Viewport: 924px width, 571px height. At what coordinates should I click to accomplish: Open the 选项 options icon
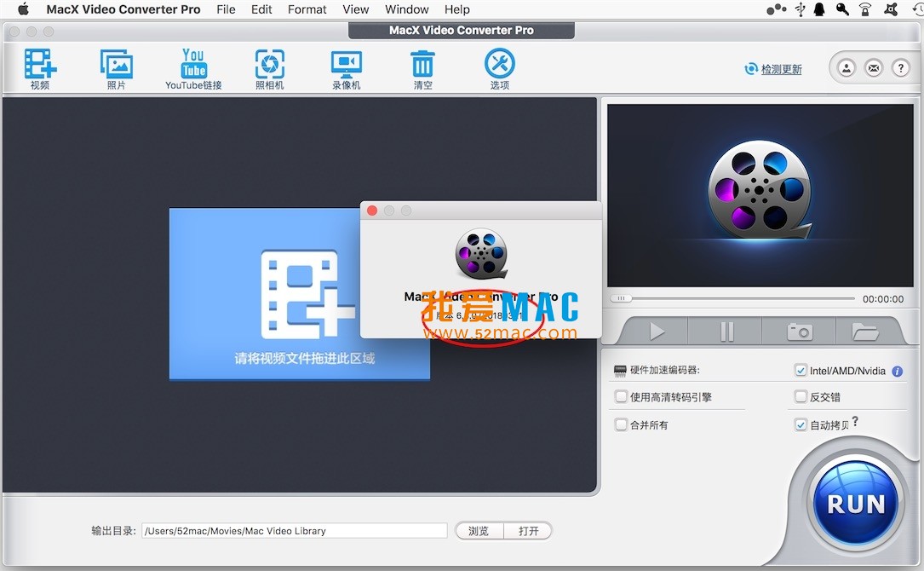click(500, 69)
